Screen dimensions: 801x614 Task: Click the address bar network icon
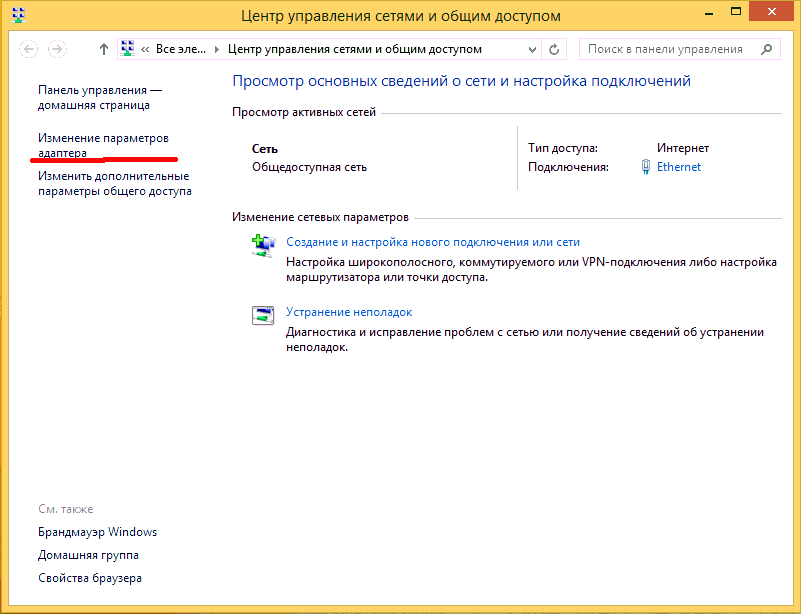tap(128, 49)
